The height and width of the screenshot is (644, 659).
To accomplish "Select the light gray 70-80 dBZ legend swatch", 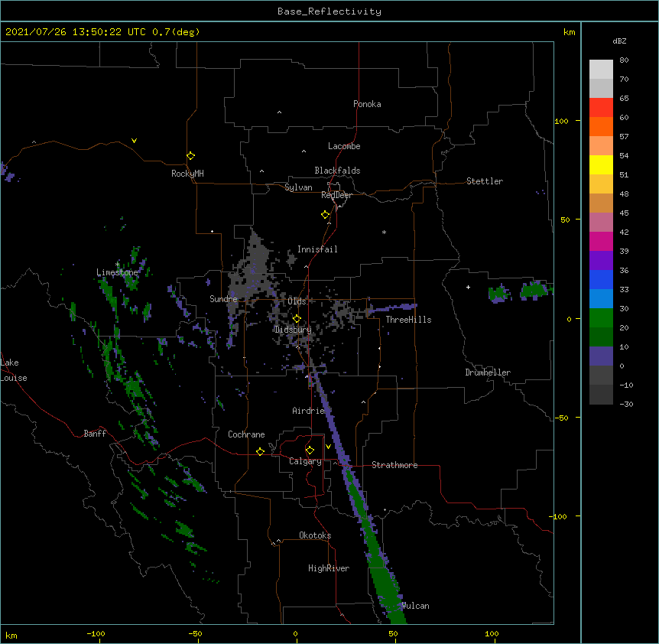I will pos(601,70).
